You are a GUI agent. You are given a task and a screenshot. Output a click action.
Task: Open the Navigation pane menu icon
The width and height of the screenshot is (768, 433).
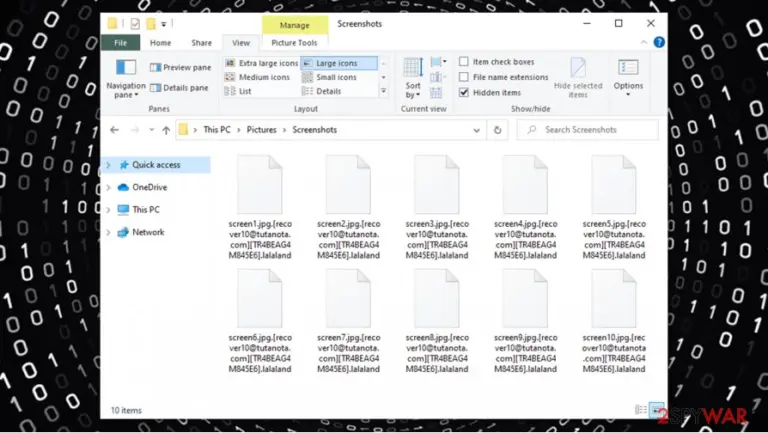(x=126, y=67)
